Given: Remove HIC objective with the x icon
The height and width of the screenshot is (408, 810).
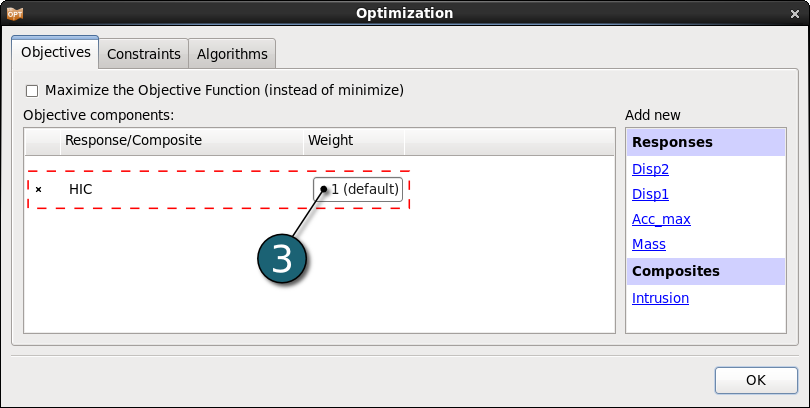Looking at the screenshot, I should 38,190.
